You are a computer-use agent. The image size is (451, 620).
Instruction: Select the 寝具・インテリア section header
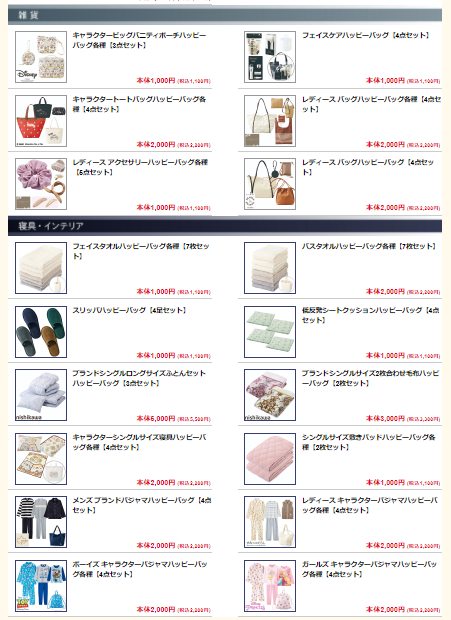225,226
